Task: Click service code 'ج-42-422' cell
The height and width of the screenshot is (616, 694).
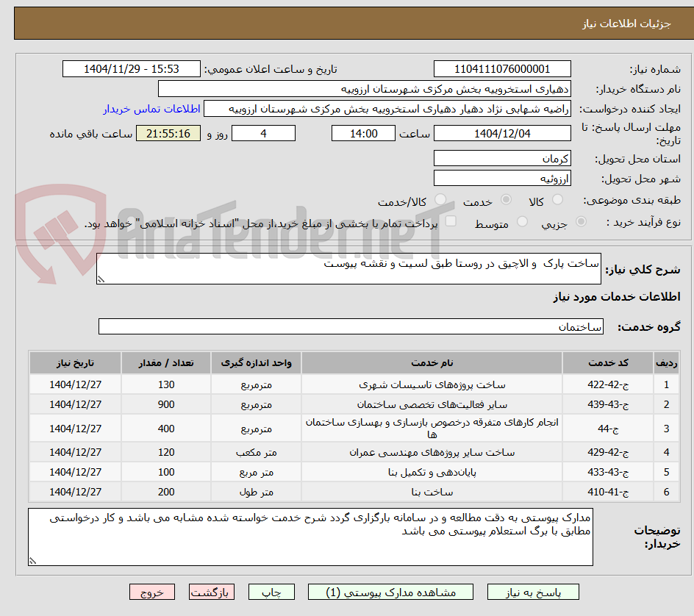Action: tap(608, 384)
